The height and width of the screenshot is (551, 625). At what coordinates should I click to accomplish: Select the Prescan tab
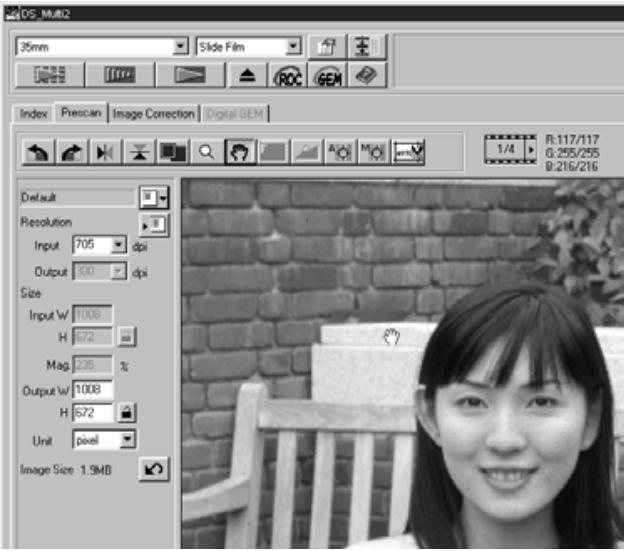pos(81,113)
